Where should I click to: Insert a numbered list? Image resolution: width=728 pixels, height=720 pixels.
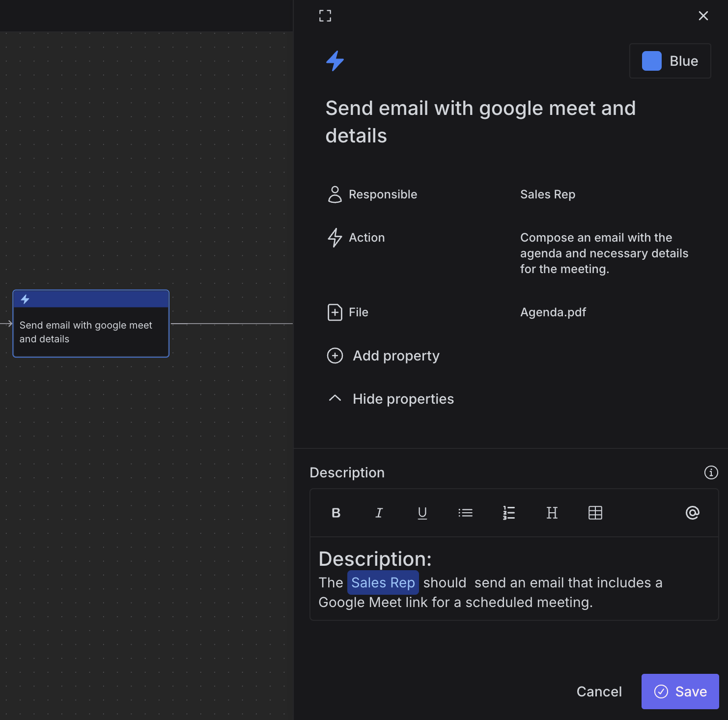pyautogui.click(x=509, y=513)
